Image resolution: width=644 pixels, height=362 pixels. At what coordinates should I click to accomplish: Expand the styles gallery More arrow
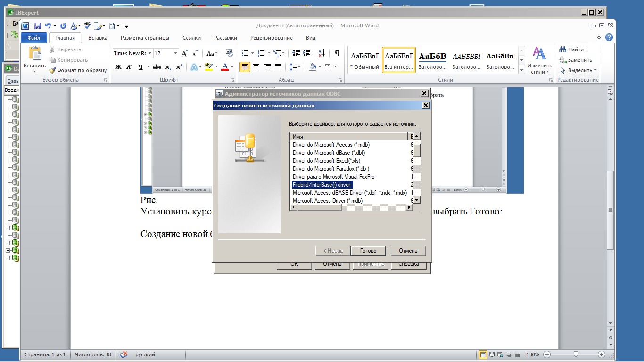(x=521, y=69)
